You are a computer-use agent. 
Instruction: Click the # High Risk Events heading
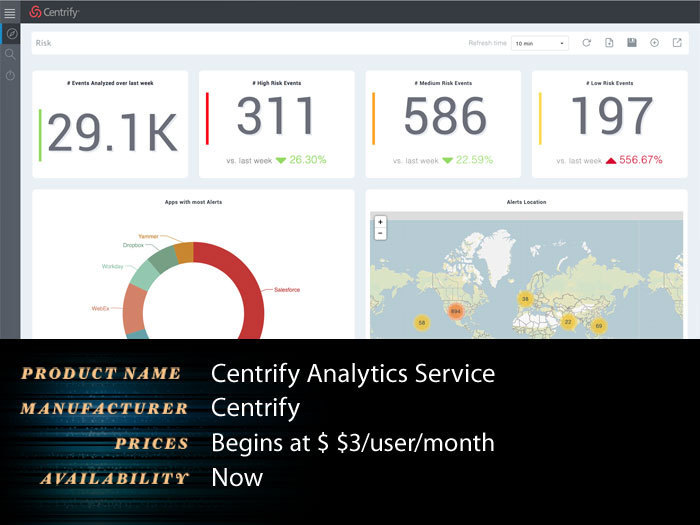pyautogui.click(x=277, y=83)
